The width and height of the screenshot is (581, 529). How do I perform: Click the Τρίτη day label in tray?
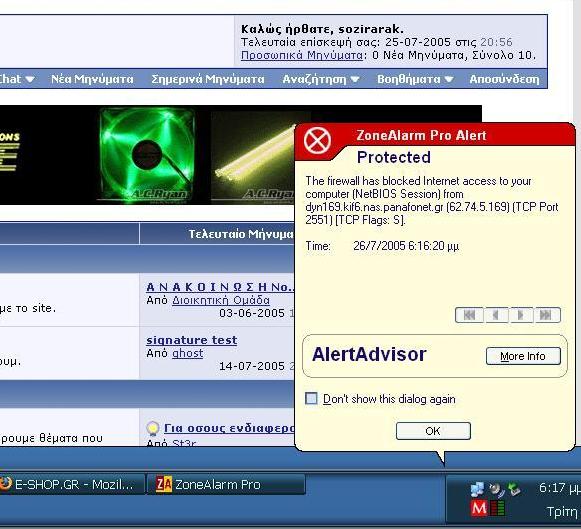tap(562, 512)
